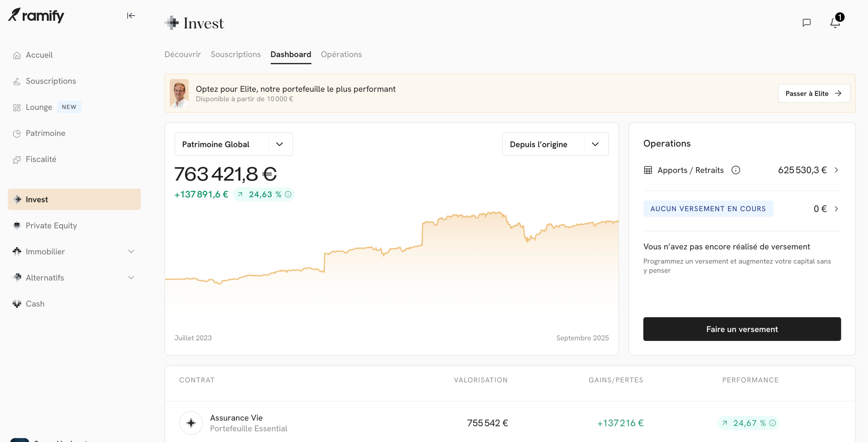Collapse the sidebar with the arrow icon

[131, 15]
